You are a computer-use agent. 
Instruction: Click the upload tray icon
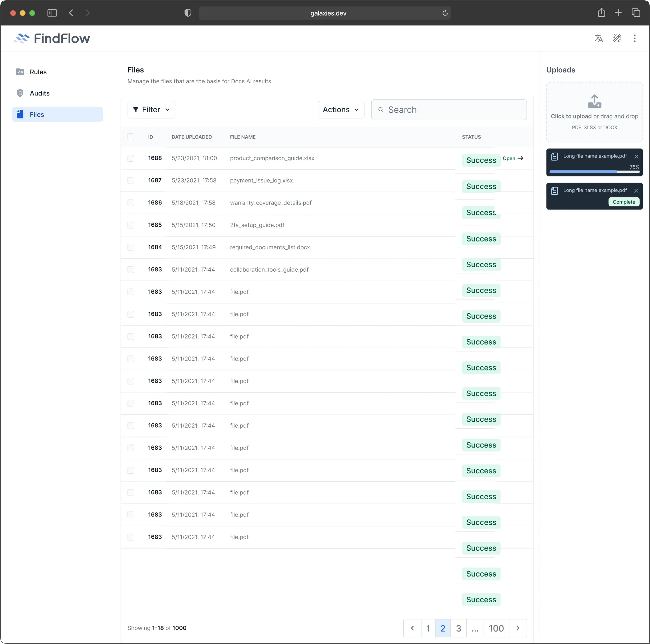(x=594, y=101)
